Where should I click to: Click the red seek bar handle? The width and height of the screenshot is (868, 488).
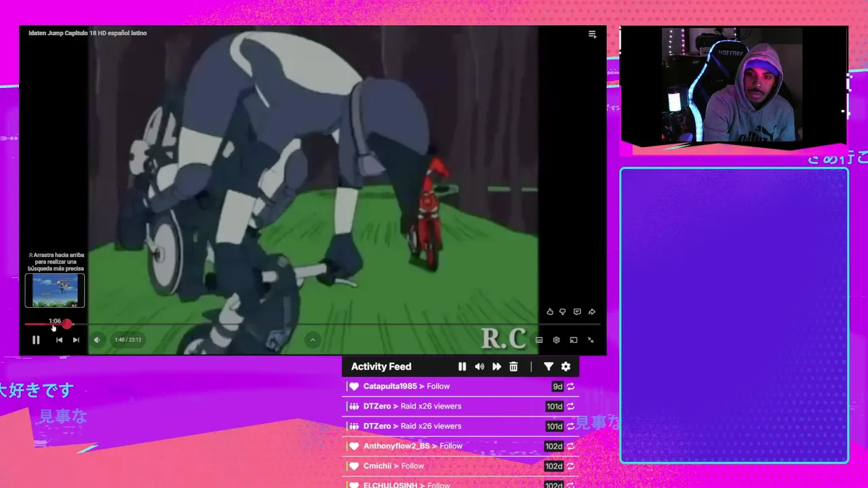click(x=66, y=324)
